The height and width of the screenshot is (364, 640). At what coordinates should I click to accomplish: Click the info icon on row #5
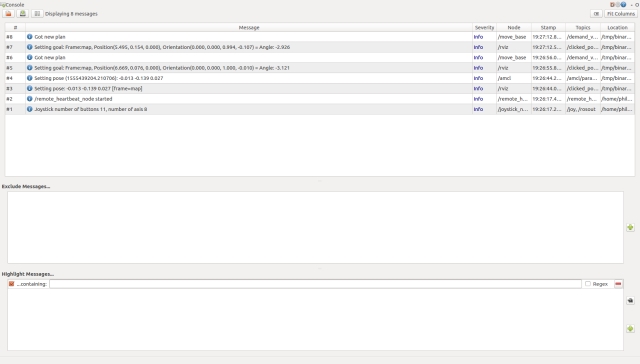coord(29,68)
